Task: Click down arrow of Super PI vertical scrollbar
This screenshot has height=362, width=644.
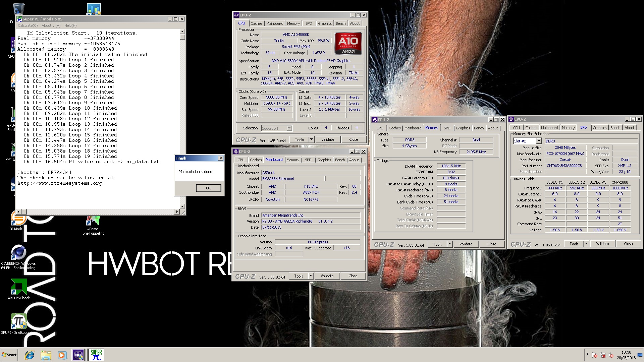Action: click(x=182, y=206)
